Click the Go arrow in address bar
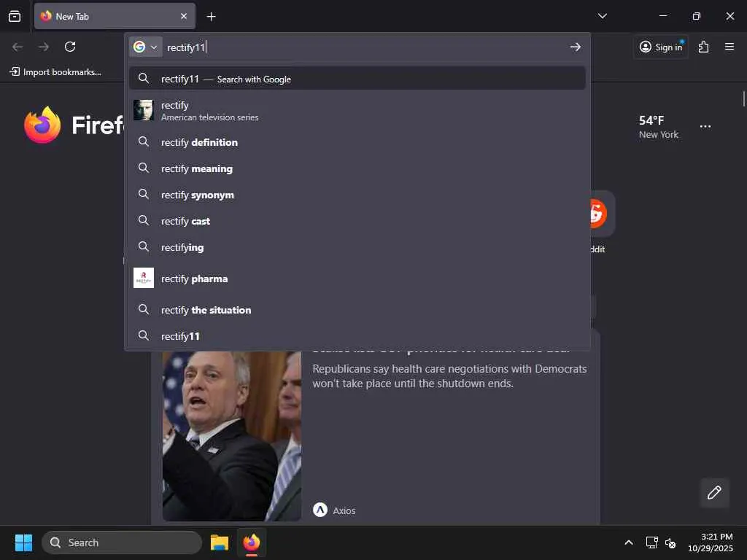The image size is (747, 560). (x=576, y=47)
